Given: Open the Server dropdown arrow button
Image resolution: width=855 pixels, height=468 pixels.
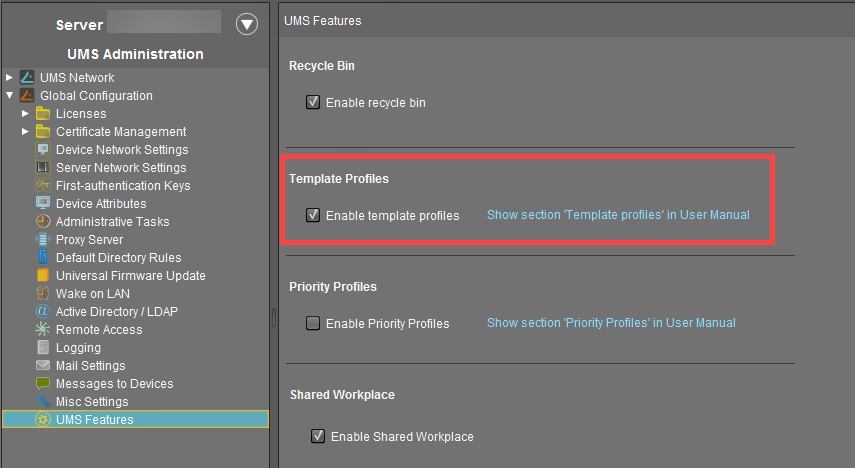Looking at the screenshot, I should [246, 24].
